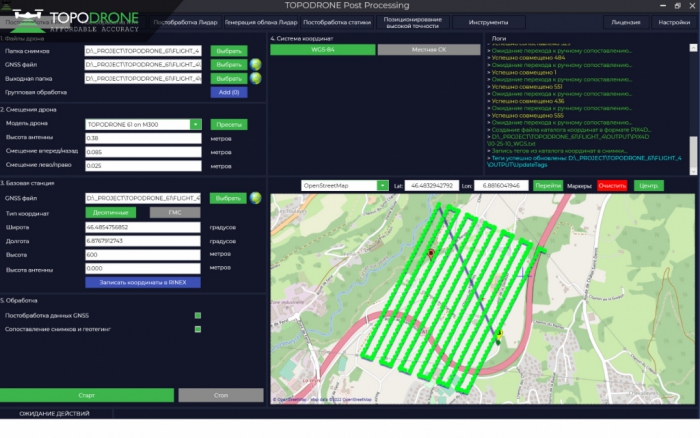The image size is (700, 438).
Task: Click the globe icon beside base station GNSS file
Action: (x=255, y=198)
